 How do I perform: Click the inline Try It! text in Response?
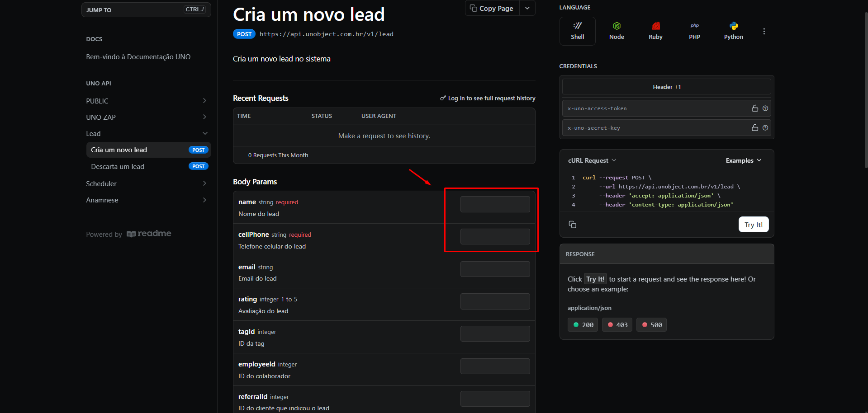pos(595,279)
